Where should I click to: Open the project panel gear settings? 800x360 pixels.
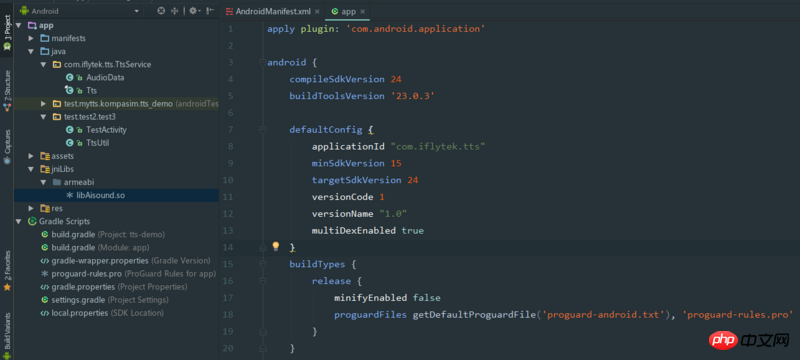point(195,11)
